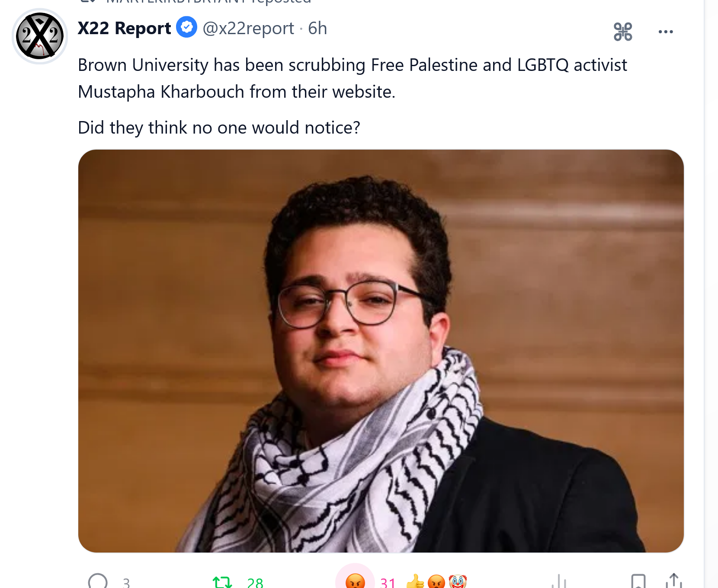Open the X22 Report display name link
Image resolution: width=718 pixels, height=588 pixels.
pos(124,29)
